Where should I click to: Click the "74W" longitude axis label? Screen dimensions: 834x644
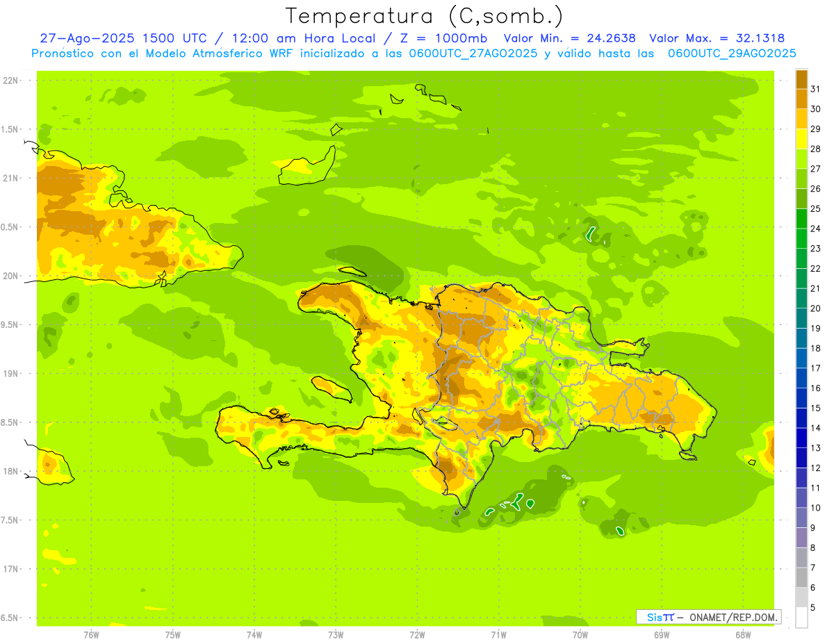click(254, 635)
